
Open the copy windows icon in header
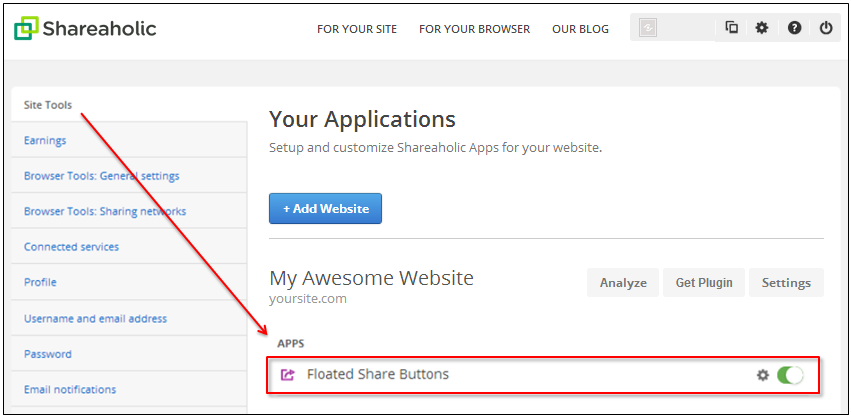732,28
